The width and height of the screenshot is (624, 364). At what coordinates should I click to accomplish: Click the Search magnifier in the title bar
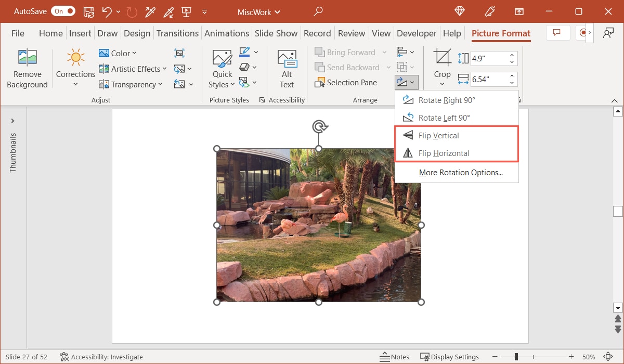coord(317,11)
